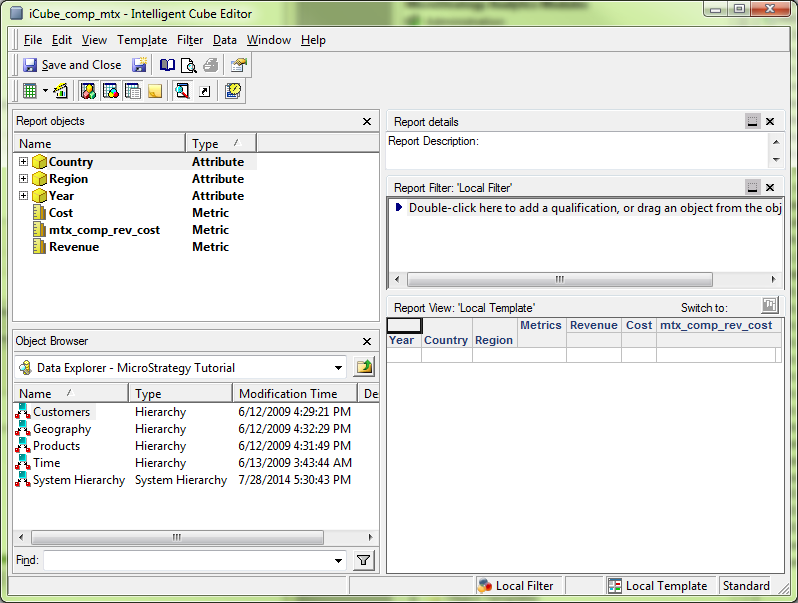Click the yellow sticky note toolbar icon
This screenshot has height=603, width=798.
point(155,91)
